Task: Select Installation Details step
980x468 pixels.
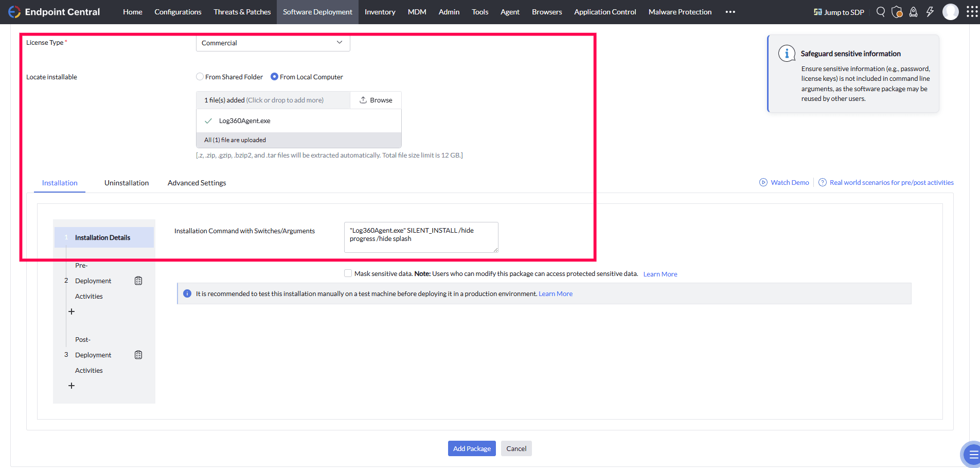Action: click(x=104, y=237)
